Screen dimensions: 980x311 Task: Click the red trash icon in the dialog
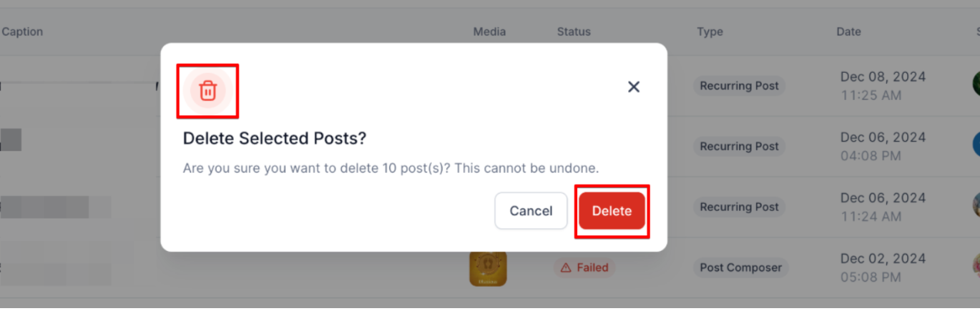pos(207,91)
